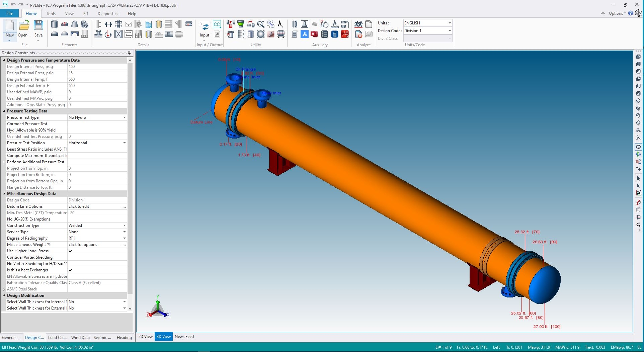
Task: Click the force and moment arrow icon
Action: 108,34
